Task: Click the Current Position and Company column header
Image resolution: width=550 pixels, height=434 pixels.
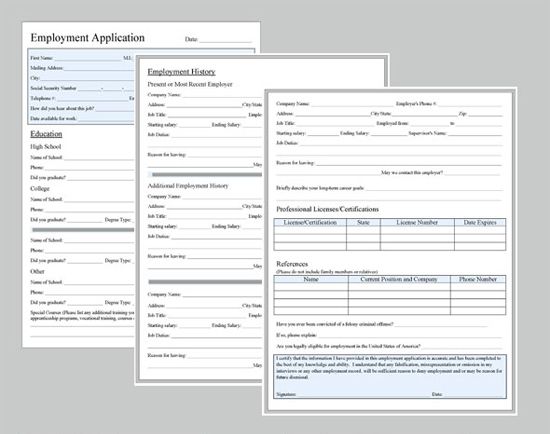Action: [399, 279]
